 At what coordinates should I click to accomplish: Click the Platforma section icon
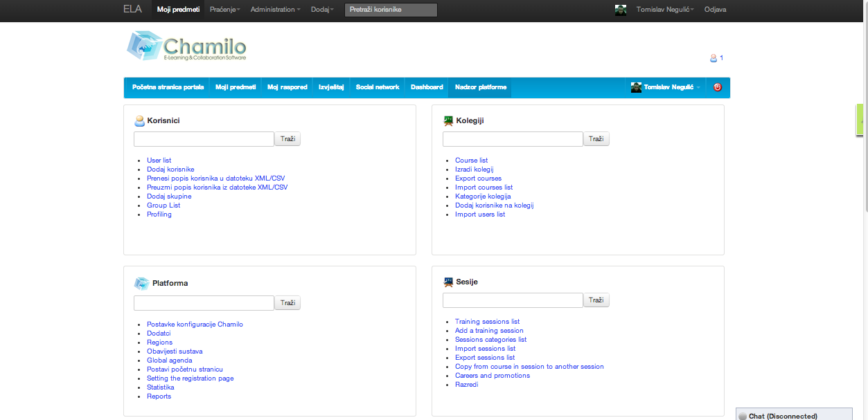pyautogui.click(x=141, y=283)
